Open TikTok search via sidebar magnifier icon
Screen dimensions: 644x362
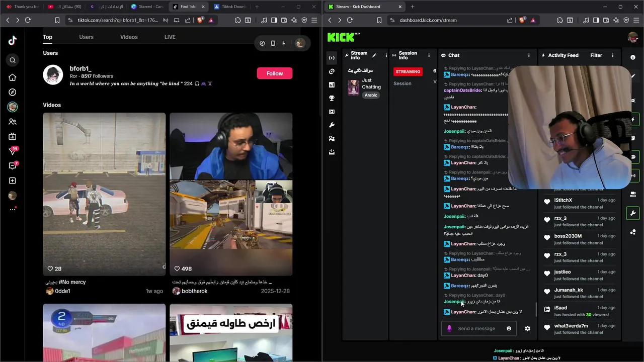pos(13,60)
